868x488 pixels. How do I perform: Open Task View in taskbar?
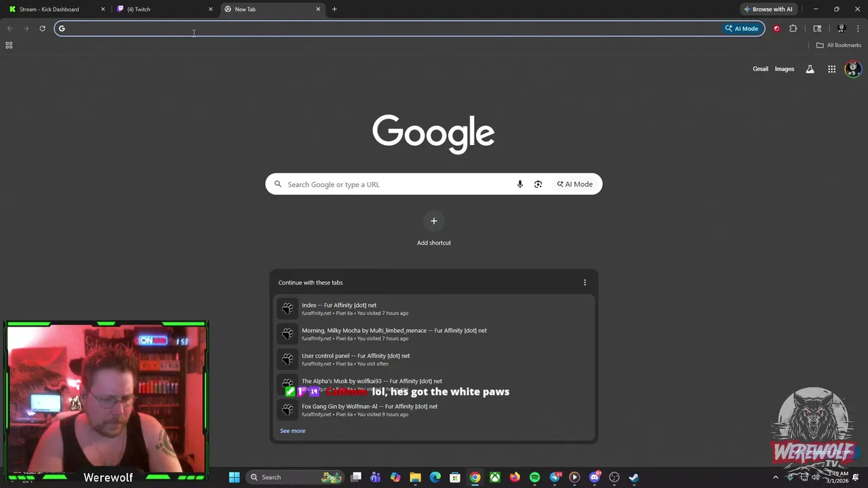[356, 477]
